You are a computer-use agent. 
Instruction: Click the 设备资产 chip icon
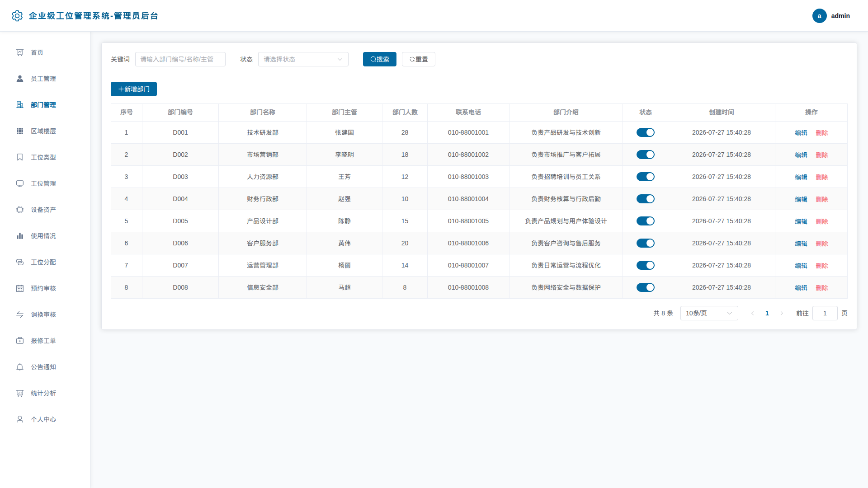click(20, 210)
